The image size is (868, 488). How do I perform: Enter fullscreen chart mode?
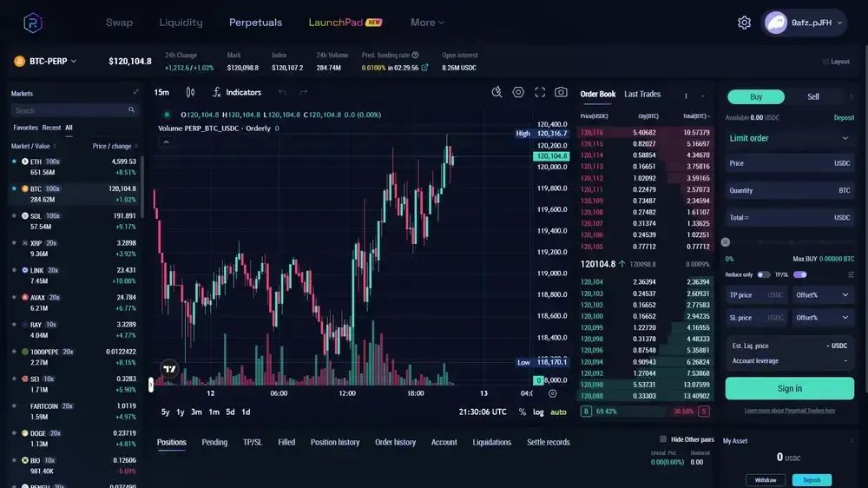pyautogui.click(x=540, y=92)
